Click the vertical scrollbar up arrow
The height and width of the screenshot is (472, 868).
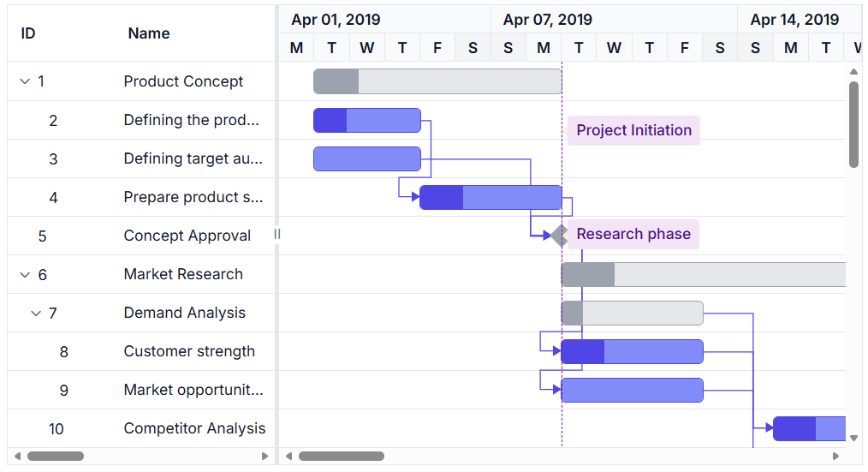(x=853, y=71)
